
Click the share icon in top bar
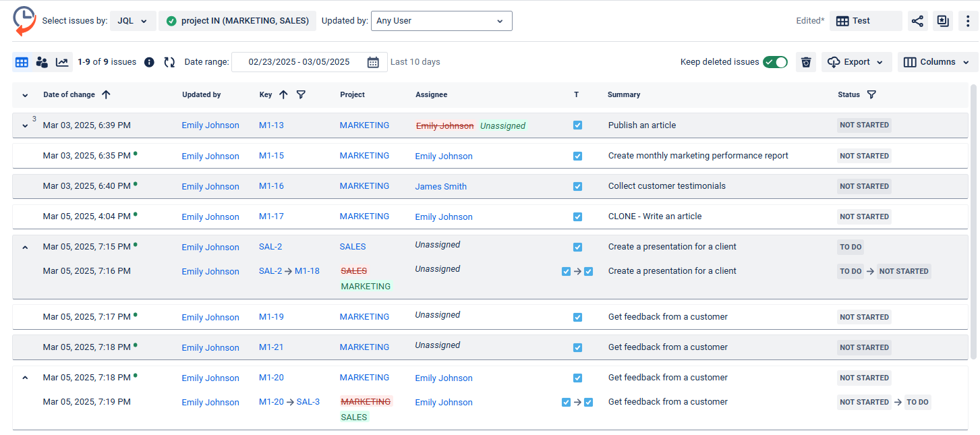click(x=917, y=21)
